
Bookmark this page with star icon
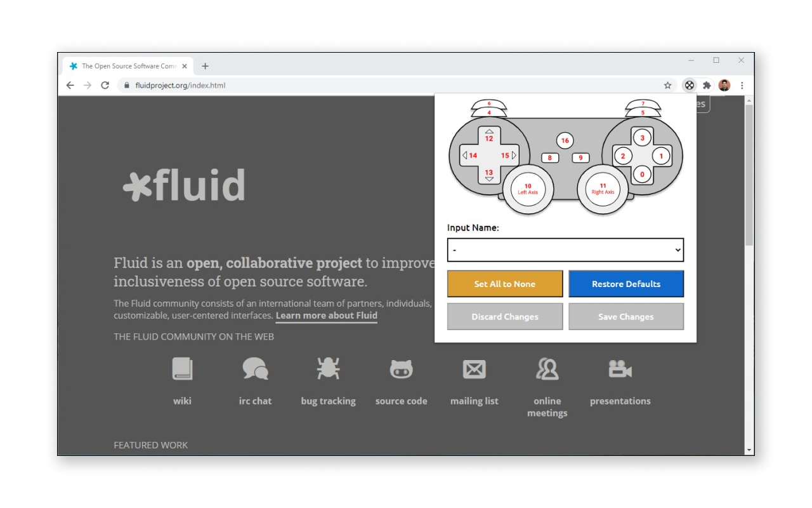click(x=667, y=85)
